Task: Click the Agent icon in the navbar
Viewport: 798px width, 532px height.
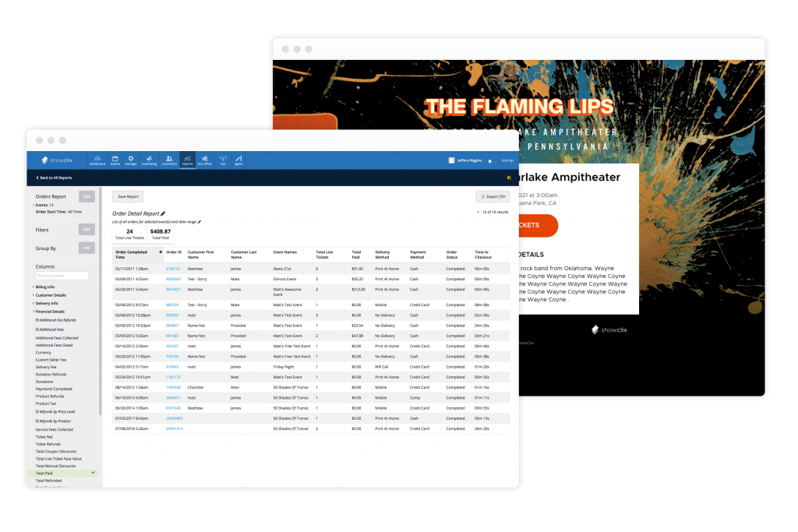Action: pyautogui.click(x=239, y=160)
